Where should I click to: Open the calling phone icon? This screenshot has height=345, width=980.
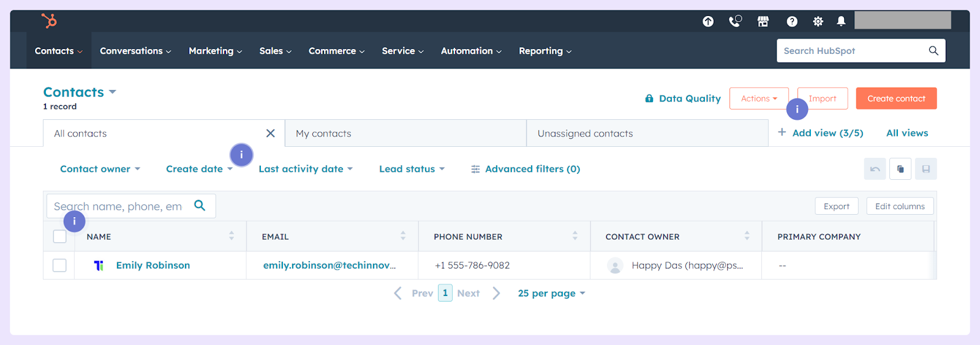pos(735,21)
